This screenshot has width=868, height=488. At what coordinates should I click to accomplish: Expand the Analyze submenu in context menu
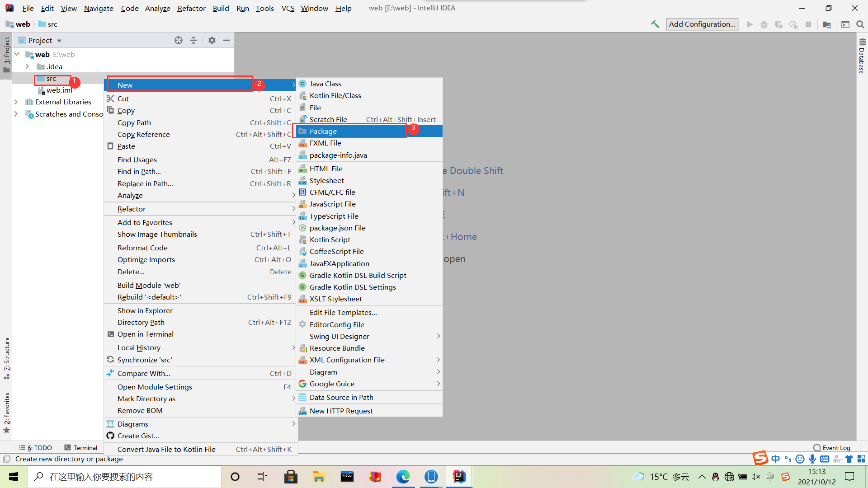(x=201, y=195)
